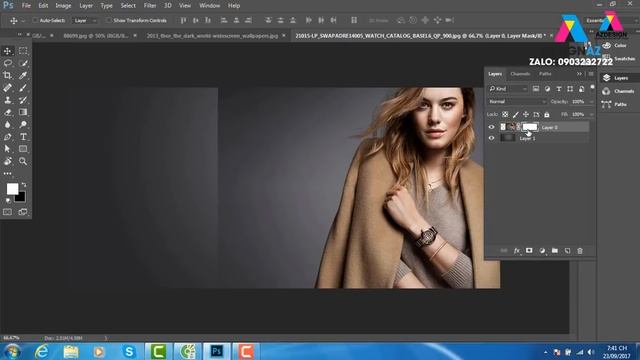The image size is (640, 360).
Task: Hide Layer 1 with its eye icon
Action: click(x=491, y=138)
